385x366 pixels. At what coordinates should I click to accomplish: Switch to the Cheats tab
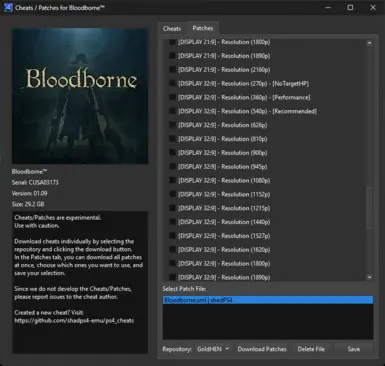pyautogui.click(x=172, y=29)
